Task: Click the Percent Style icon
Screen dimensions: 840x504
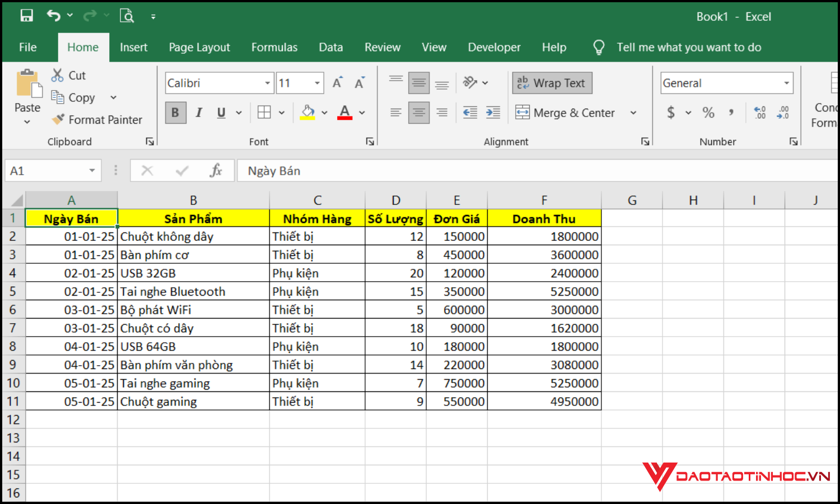Action: 708,112
